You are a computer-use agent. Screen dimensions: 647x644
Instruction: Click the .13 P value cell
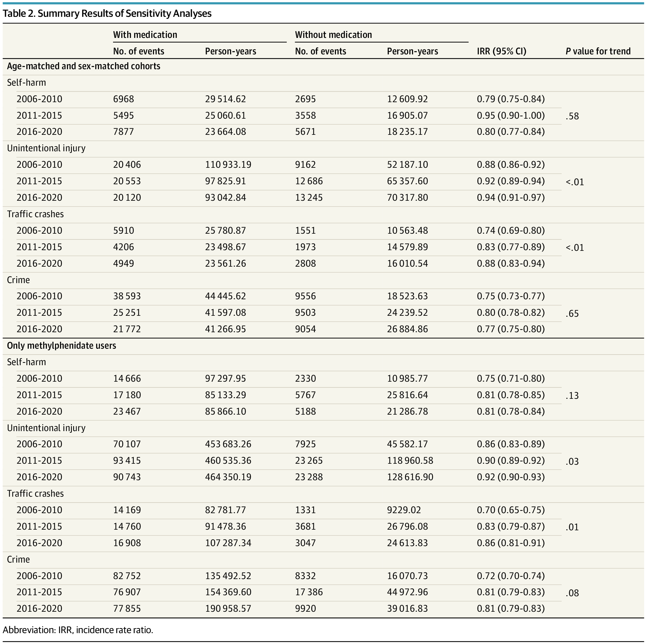572,395
